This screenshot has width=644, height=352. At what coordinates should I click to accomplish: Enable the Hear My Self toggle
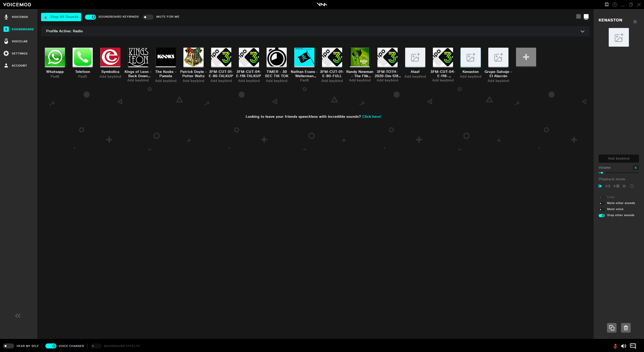pos(8,346)
